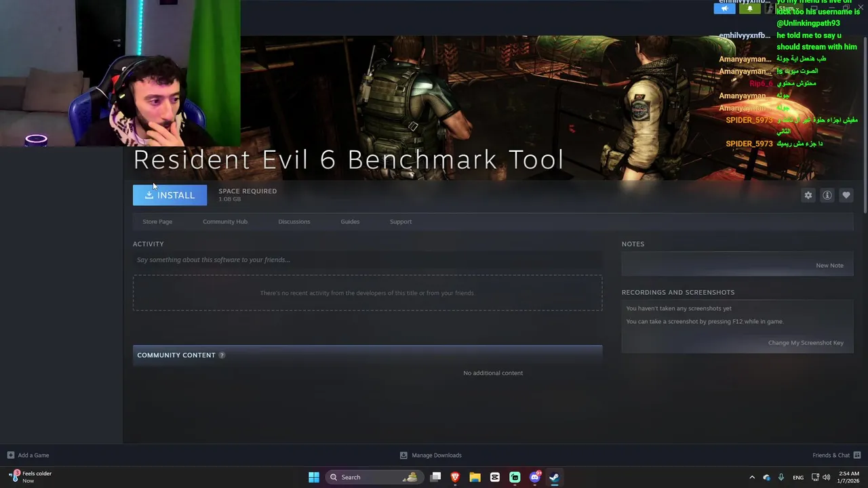
Task: Open the manage settings gear icon
Action: coord(808,195)
